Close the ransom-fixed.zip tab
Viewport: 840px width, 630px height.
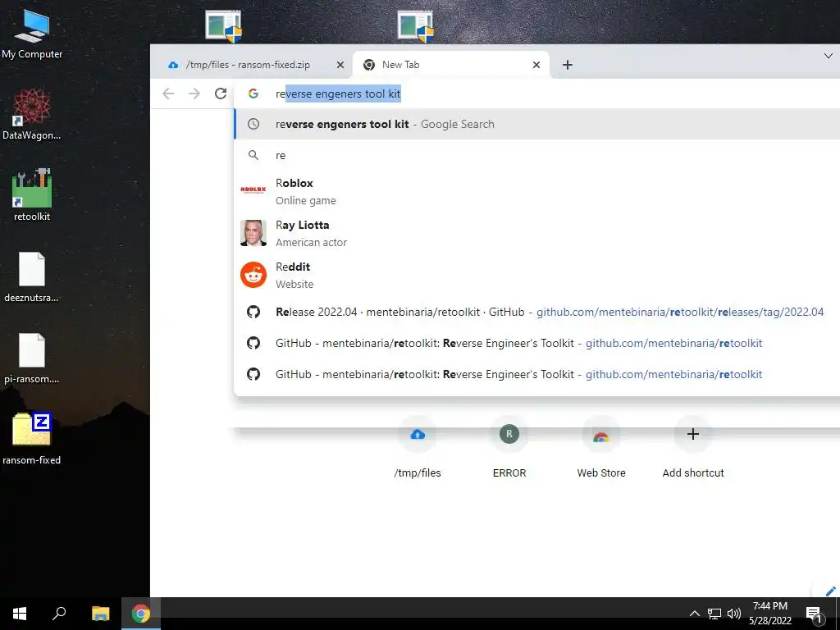(x=340, y=65)
